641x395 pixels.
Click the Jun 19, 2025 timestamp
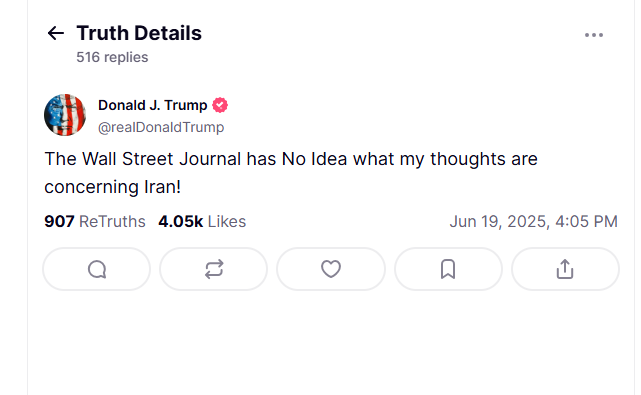(533, 221)
